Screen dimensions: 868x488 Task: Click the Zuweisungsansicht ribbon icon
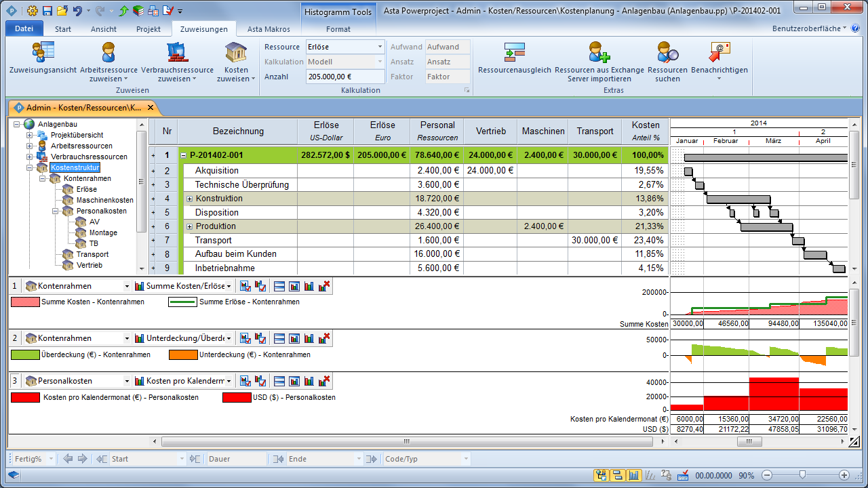coord(43,53)
